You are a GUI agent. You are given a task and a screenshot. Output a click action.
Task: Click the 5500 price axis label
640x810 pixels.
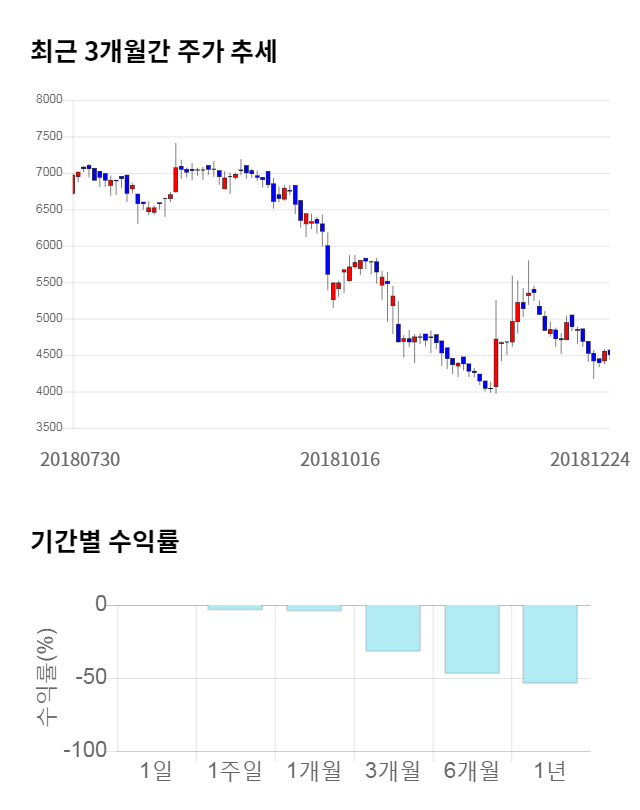[49, 282]
